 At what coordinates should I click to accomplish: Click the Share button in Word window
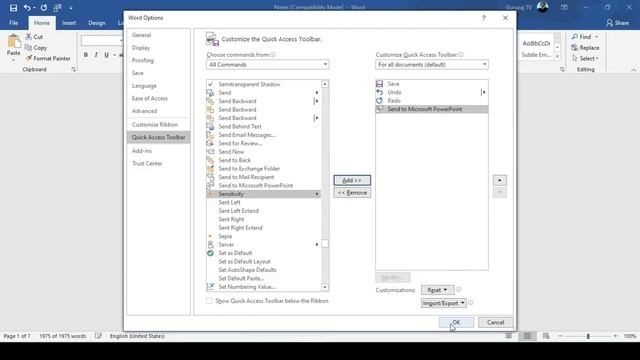(x=617, y=23)
